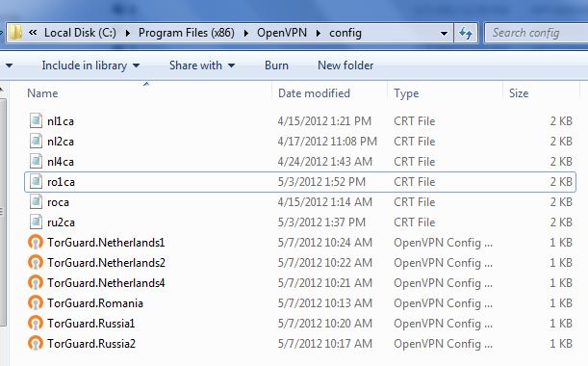Click the folder icon in the address bar
Viewport: 588px width, 366px height.
coord(15,33)
